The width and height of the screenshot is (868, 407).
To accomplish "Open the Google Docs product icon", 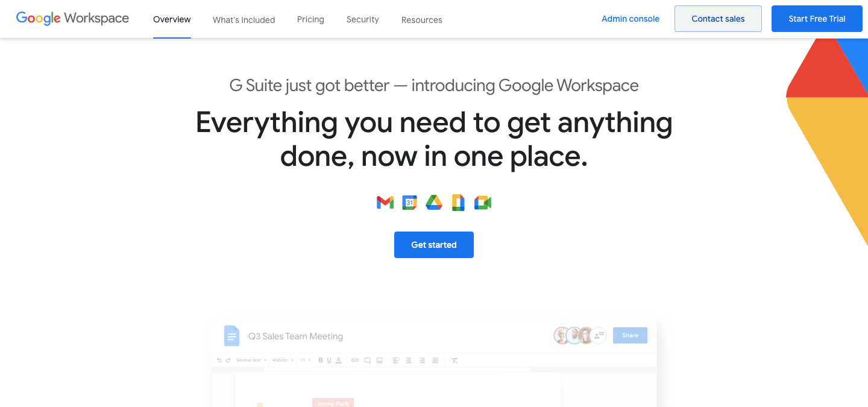I will pyautogui.click(x=458, y=203).
